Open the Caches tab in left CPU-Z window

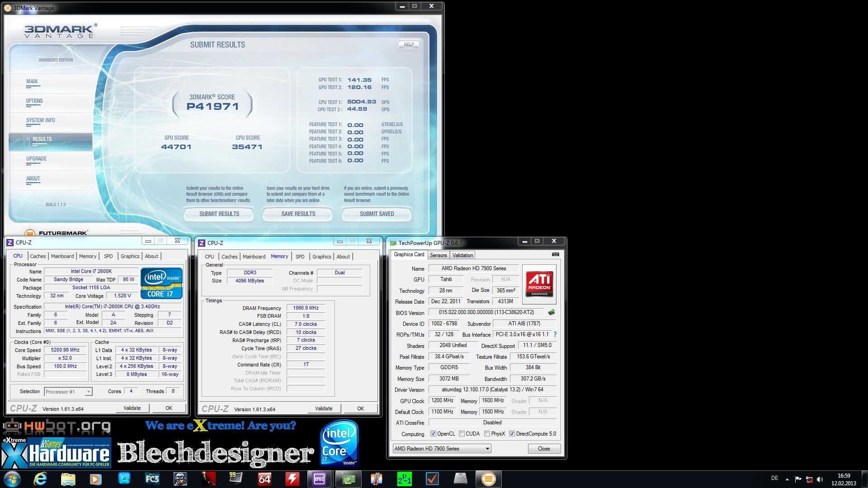[38, 256]
